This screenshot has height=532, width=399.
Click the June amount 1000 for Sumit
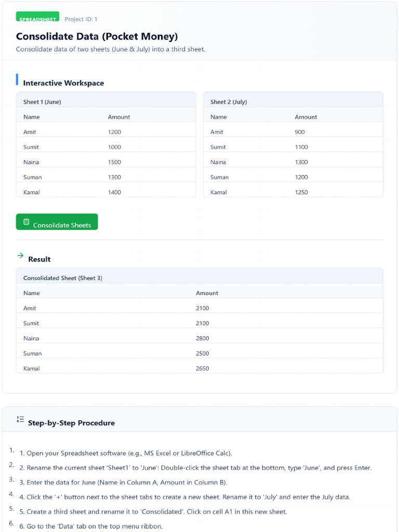[114, 147]
